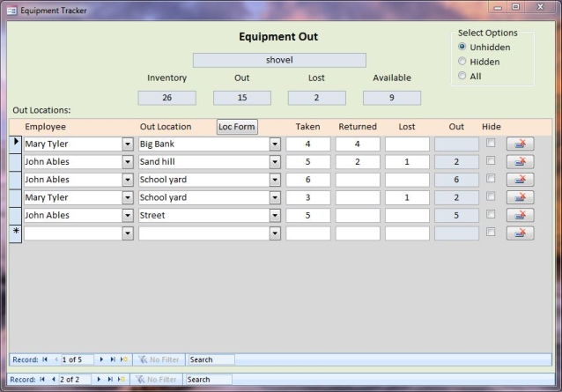562x392 pixels.
Task: Click No Filter beside the '2 of 2' navigator
Action: point(156,379)
